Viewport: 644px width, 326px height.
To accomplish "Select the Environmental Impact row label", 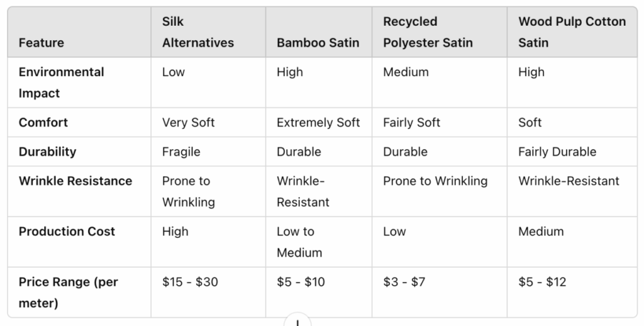I will click(x=61, y=82).
